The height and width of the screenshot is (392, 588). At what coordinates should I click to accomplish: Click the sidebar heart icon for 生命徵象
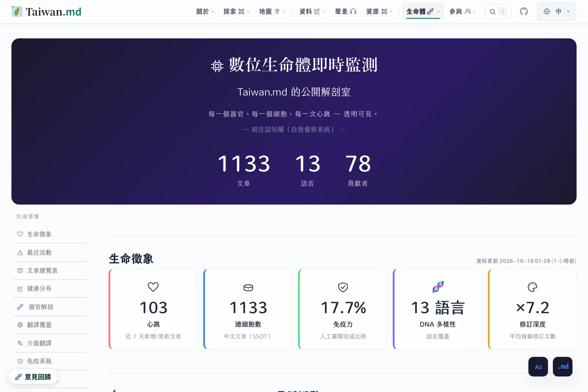click(x=20, y=234)
